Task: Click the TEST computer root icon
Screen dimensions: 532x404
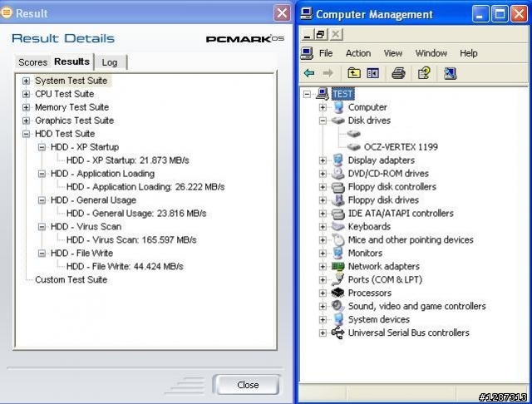Action: coord(323,94)
